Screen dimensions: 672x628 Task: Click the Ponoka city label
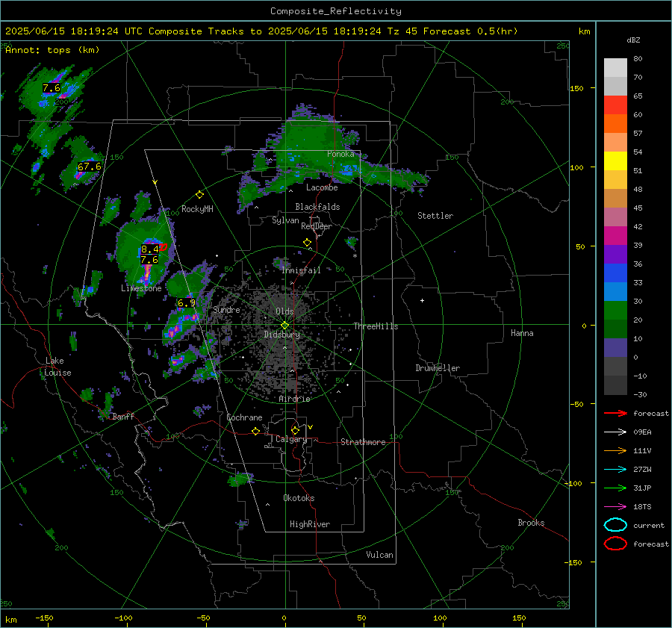tap(340, 154)
